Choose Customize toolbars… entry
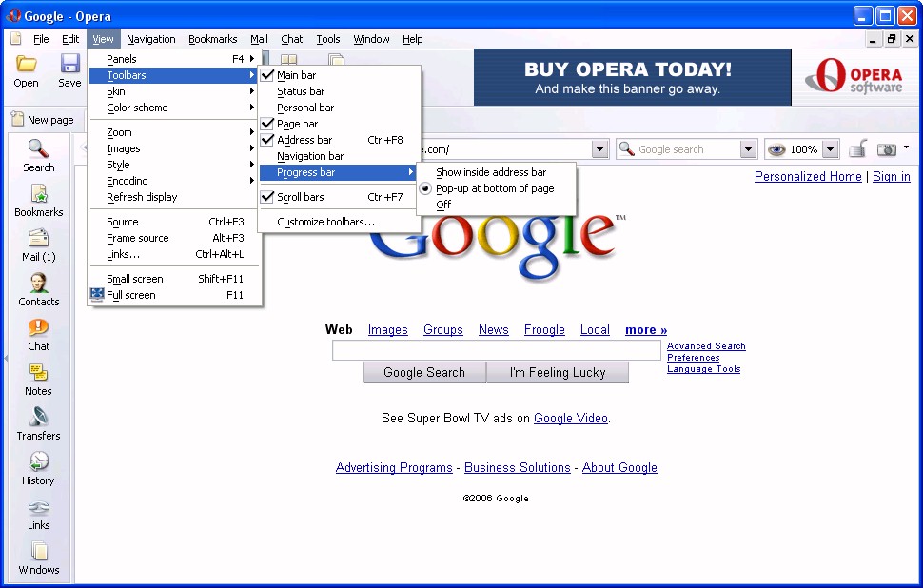This screenshot has height=588, width=923. coord(340,222)
